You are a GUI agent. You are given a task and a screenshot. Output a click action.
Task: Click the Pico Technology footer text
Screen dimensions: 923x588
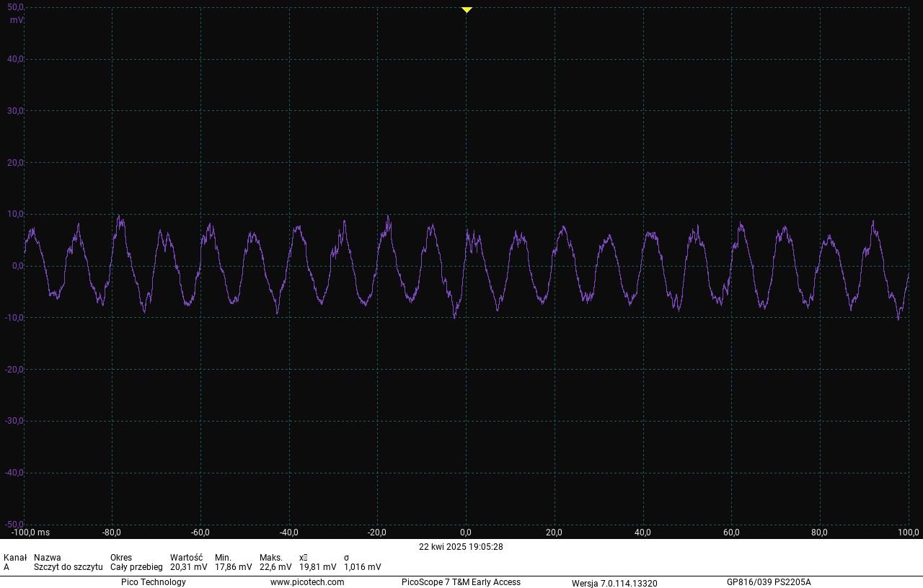click(x=154, y=582)
